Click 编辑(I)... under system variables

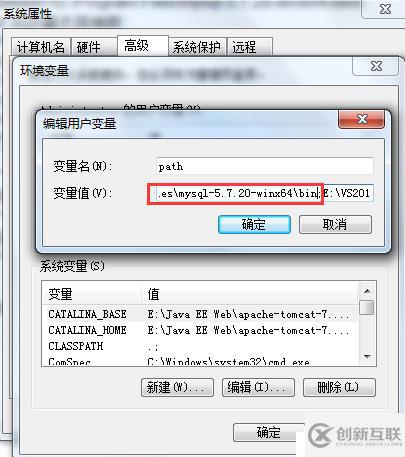pyautogui.click(x=258, y=387)
